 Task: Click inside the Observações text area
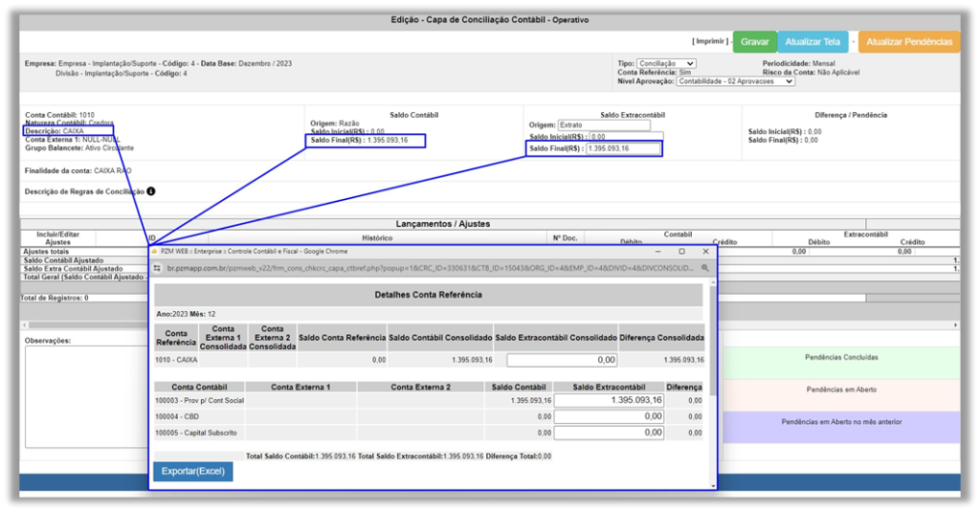81,402
